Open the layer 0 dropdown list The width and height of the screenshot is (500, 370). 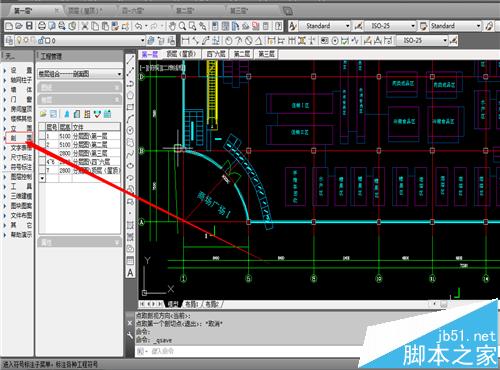142,41
